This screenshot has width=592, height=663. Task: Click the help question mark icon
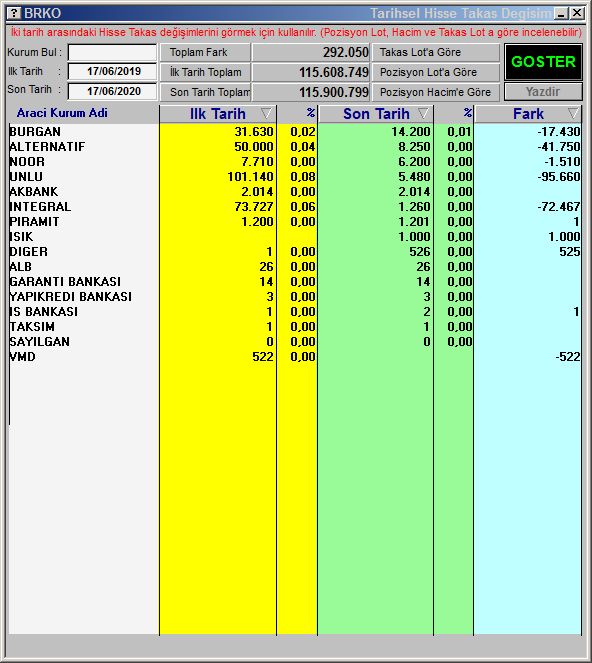click(14, 13)
